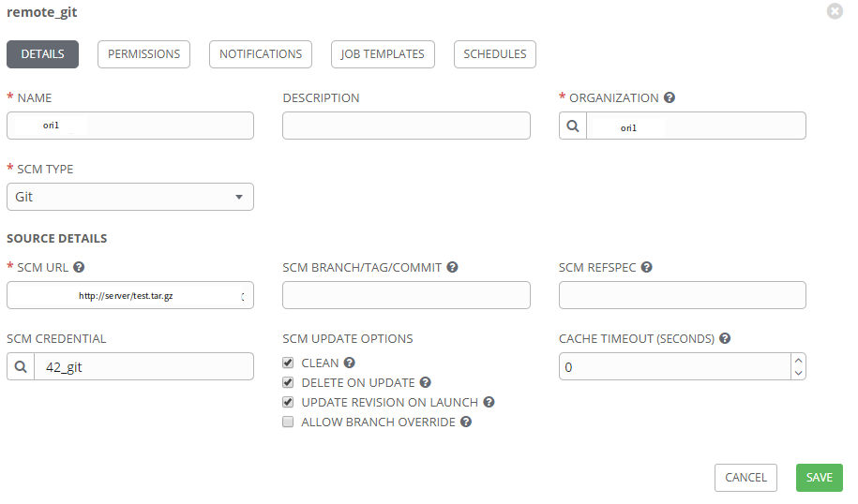Screen dimensions: 858x504
Task: Enable the Allow Branch Override checkbox
Action: 288,422
